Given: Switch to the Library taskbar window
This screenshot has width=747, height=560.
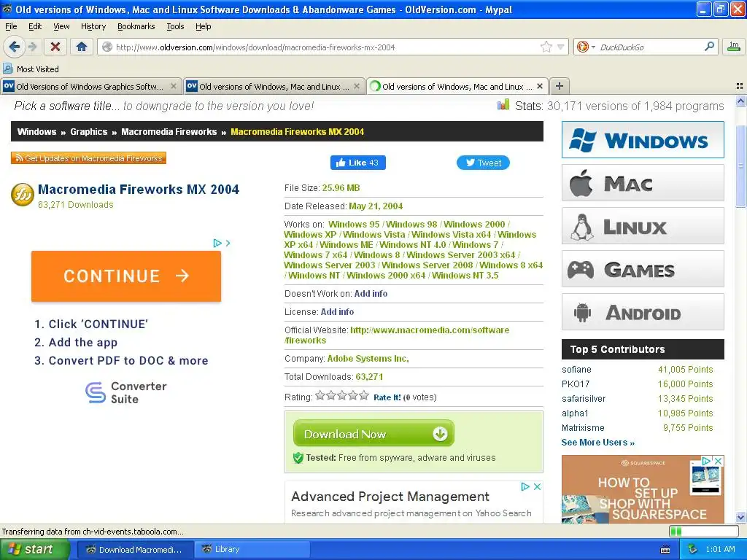Looking at the screenshot, I should [x=252, y=549].
